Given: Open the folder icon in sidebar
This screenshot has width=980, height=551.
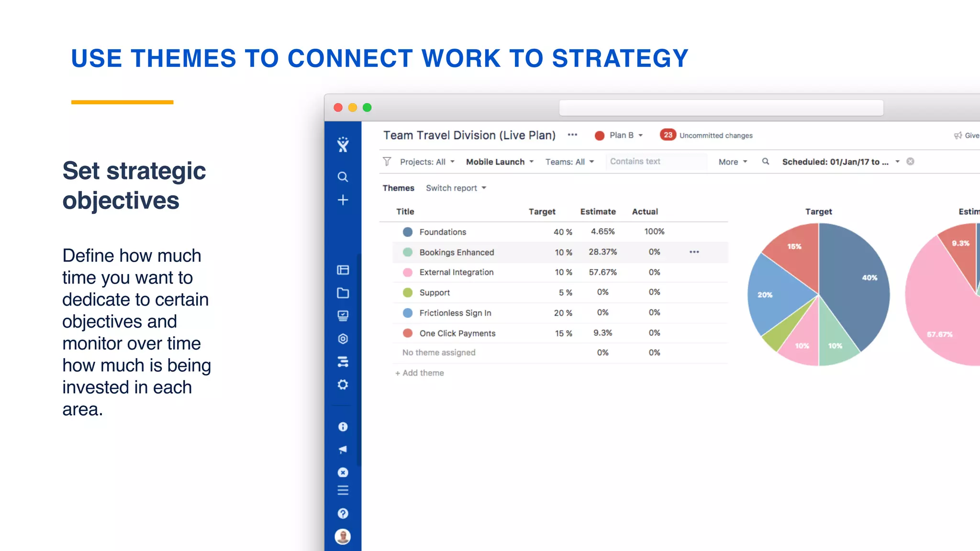Looking at the screenshot, I should point(343,293).
